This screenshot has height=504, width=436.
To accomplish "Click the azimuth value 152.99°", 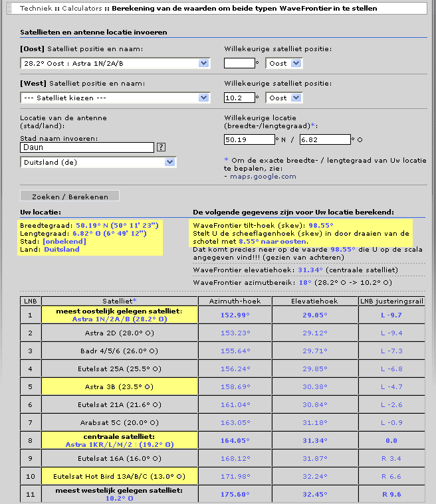I will (x=235, y=315).
